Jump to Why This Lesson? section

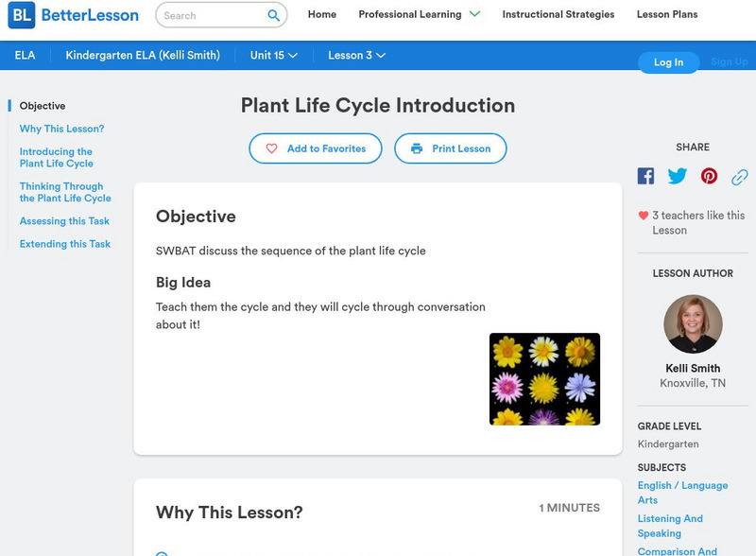pyautogui.click(x=61, y=129)
